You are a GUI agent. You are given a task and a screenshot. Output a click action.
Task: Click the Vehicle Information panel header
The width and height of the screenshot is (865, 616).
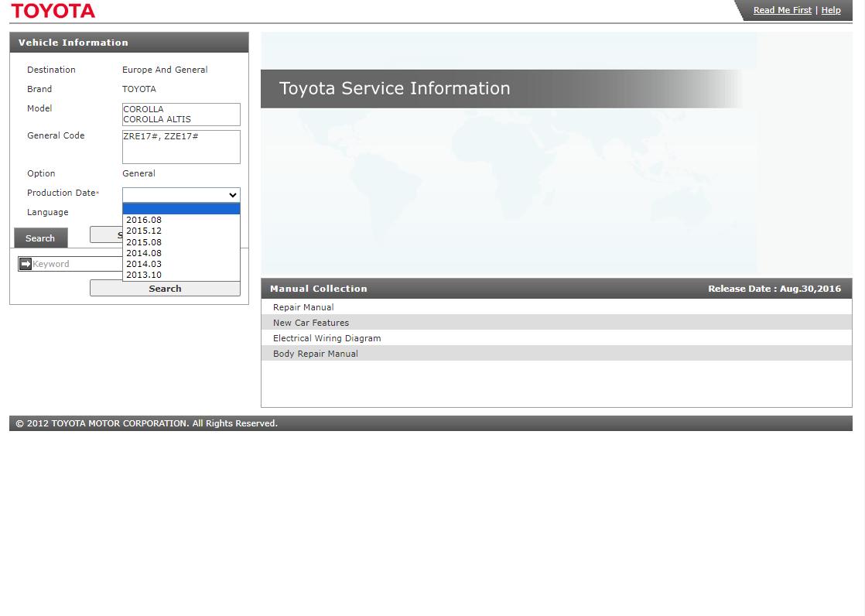(x=129, y=43)
